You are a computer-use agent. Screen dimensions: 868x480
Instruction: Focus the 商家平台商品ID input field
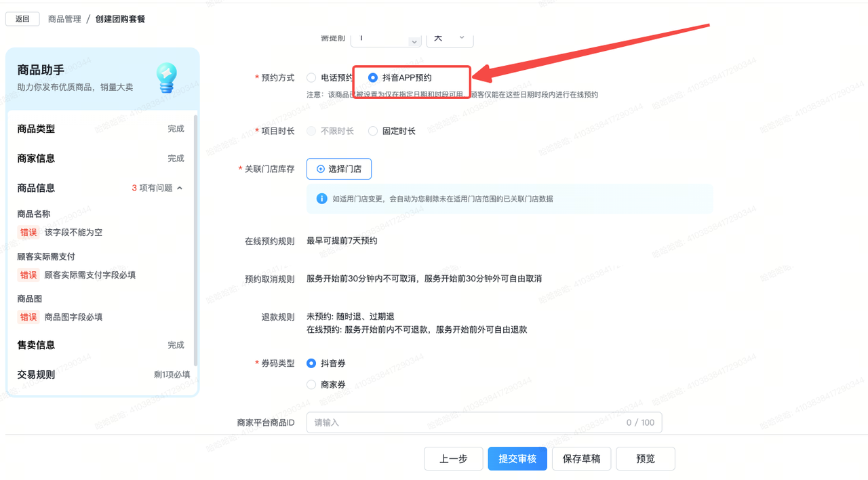(484, 422)
